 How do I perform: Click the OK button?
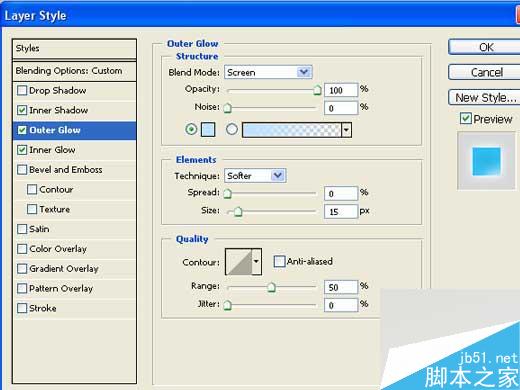(484, 47)
